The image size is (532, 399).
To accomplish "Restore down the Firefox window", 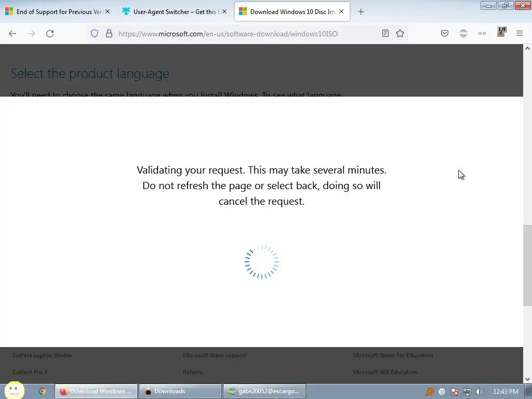I will 506,5.
